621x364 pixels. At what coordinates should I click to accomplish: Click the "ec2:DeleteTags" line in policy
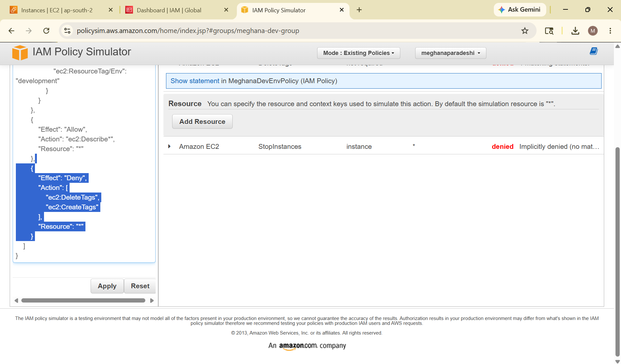tap(73, 197)
